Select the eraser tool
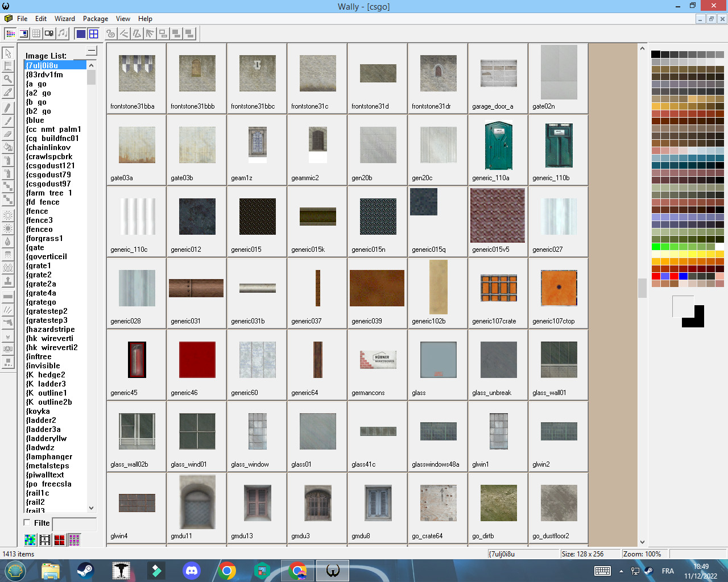 pos(8,134)
